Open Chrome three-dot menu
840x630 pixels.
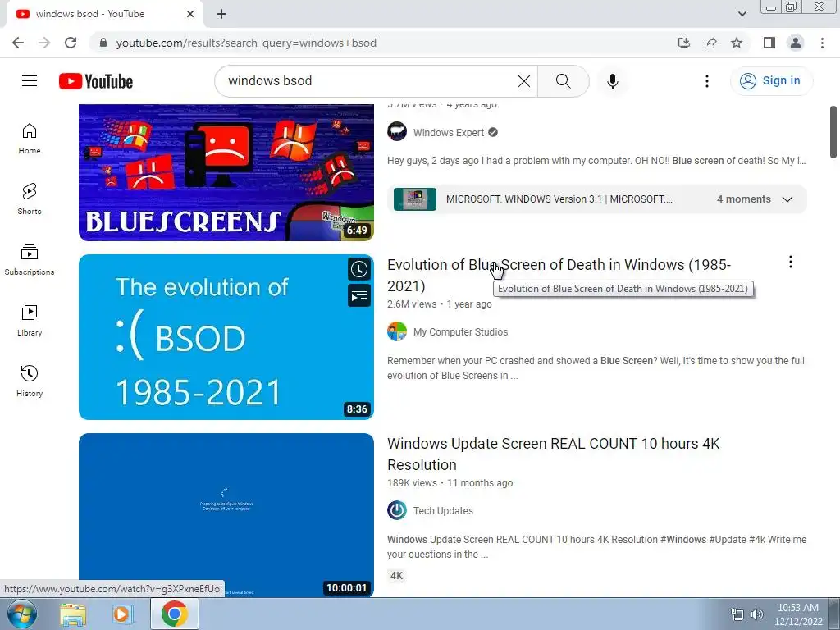(x=822, y=43)
